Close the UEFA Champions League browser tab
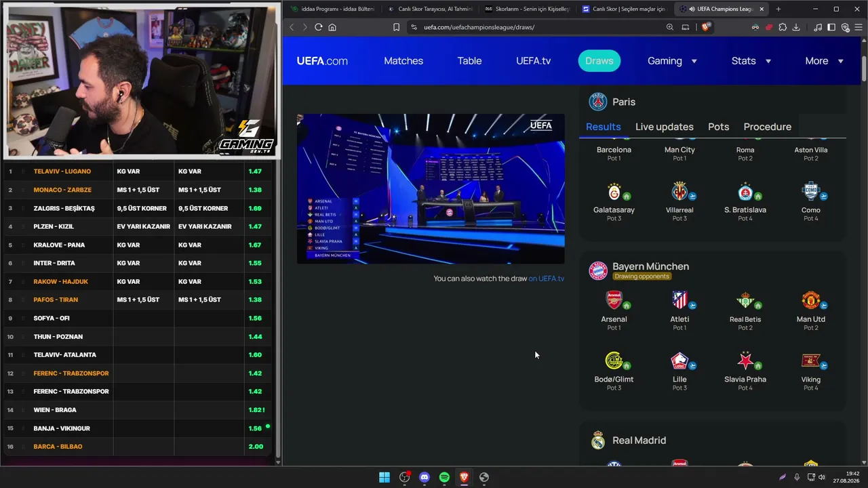The image size is (868, 488). (x=762, y=9)
